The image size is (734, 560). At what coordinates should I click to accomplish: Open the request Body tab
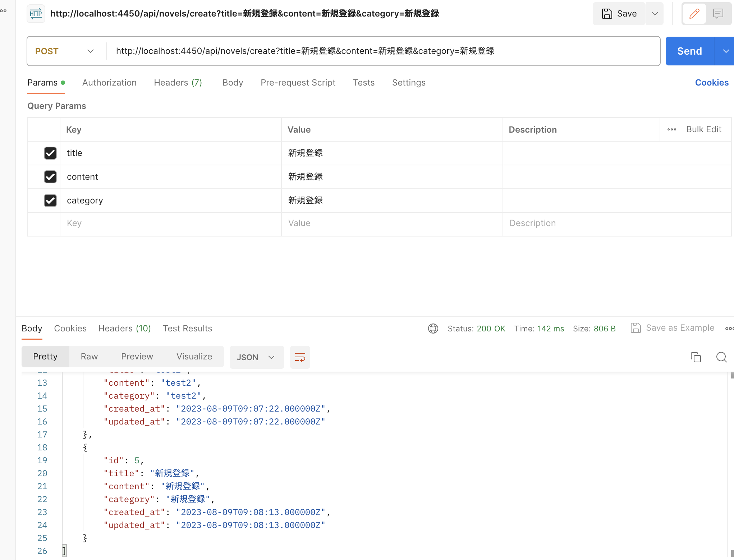233,83
